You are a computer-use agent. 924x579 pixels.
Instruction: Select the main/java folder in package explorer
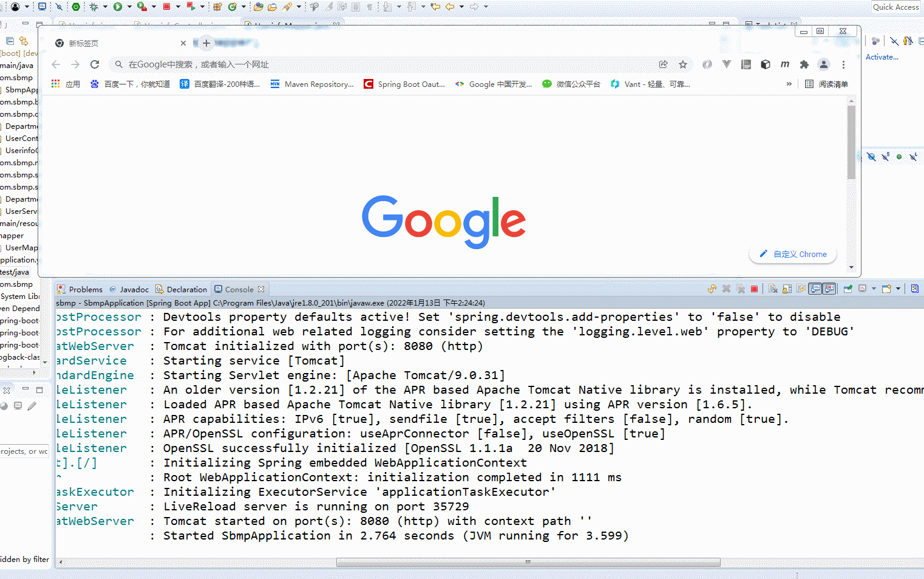pyautogui.click(x=17, y=66)
